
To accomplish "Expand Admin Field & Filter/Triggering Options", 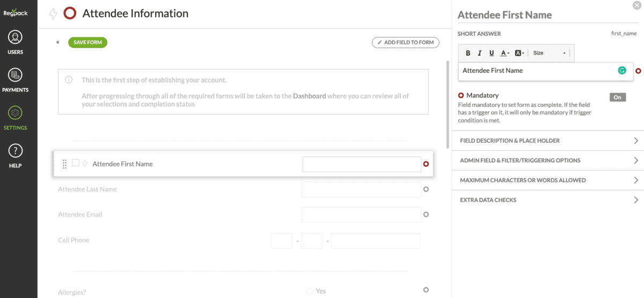I will click(547, 160).
